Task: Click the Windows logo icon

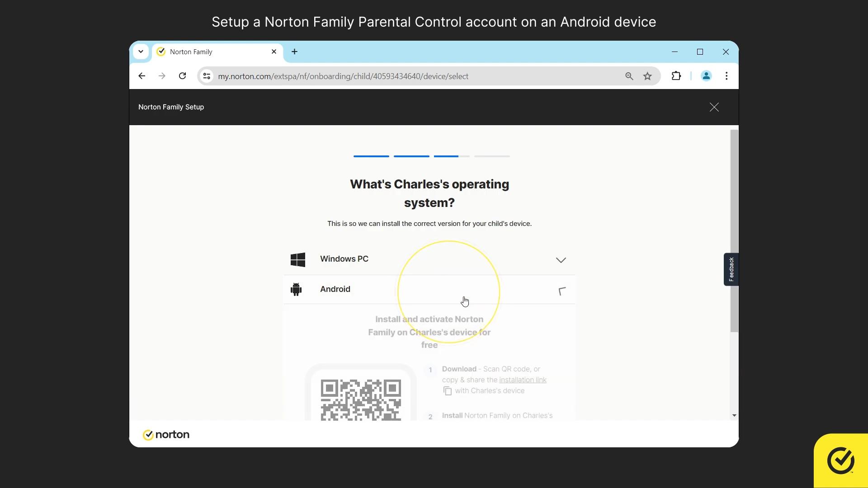Action: (x=298, y=259)
